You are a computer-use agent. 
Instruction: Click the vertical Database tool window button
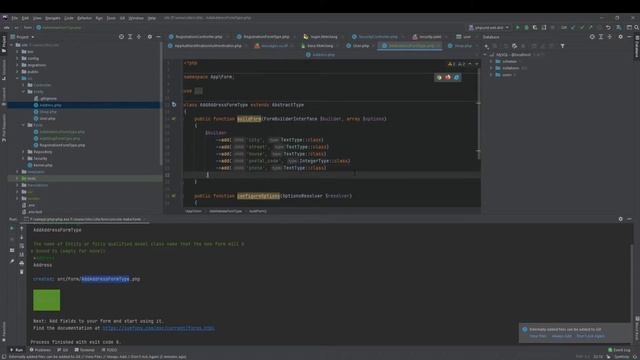coord(636,46)
